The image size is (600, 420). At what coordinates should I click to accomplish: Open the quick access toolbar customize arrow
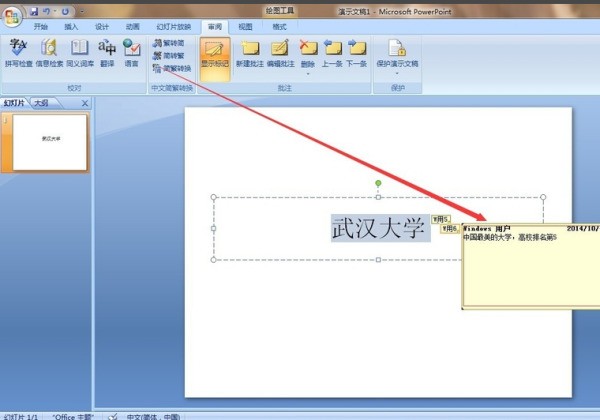(82, 12)
